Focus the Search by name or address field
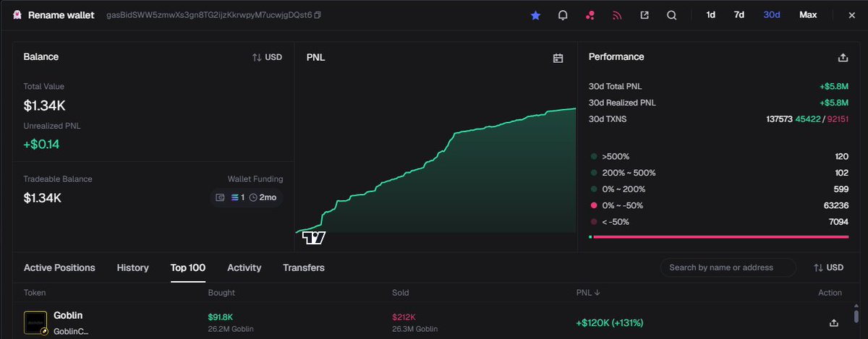 click(x=728, y=267)
